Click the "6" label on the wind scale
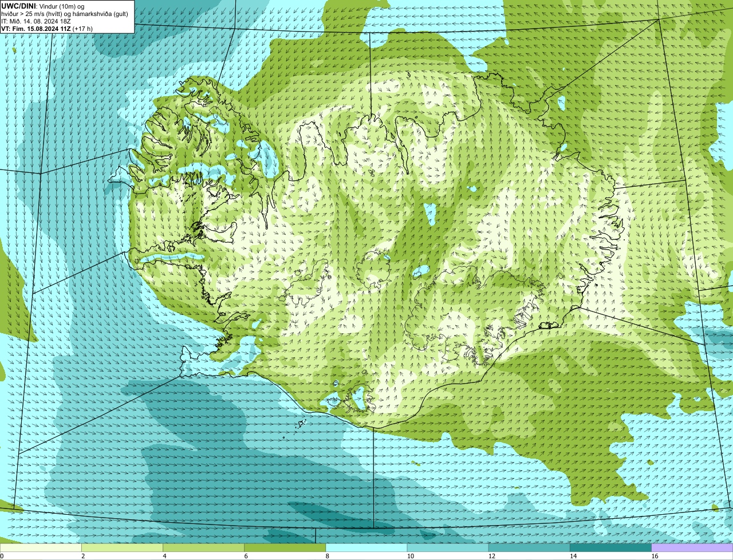 246,556
